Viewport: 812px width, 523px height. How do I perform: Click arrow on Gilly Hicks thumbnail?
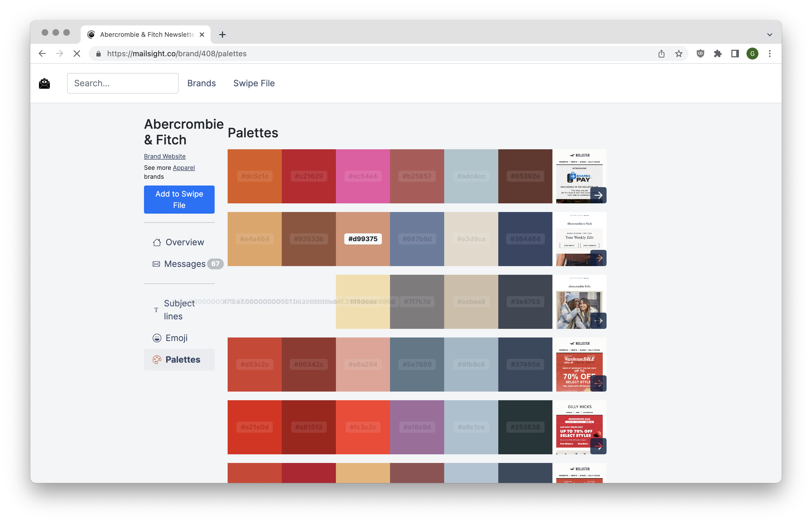598,446
